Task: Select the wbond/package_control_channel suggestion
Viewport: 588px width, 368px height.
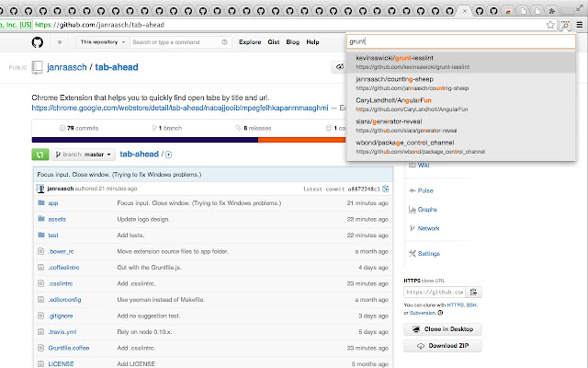Action: pos(461,147)
